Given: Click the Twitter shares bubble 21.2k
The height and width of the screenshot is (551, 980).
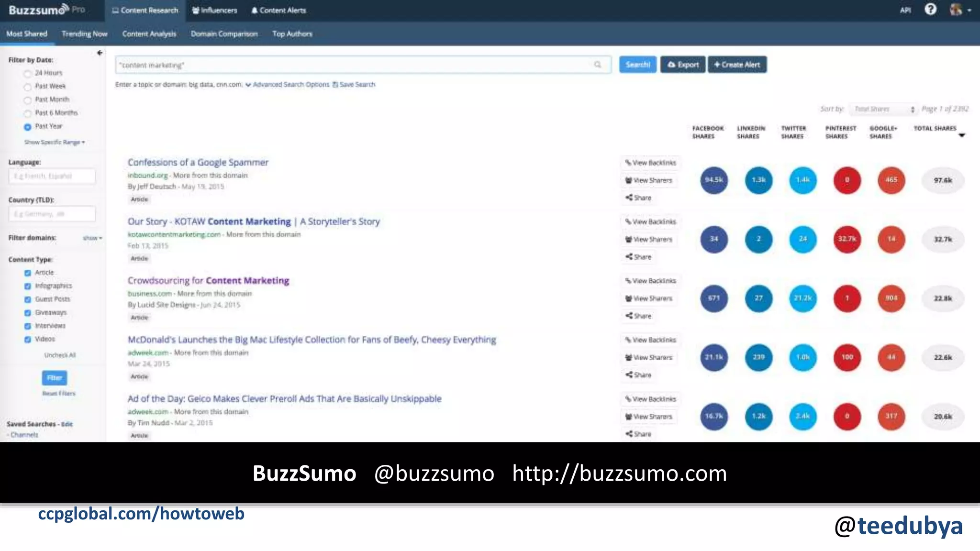Looking at the screenshot, I should click(x=803, y=298).
